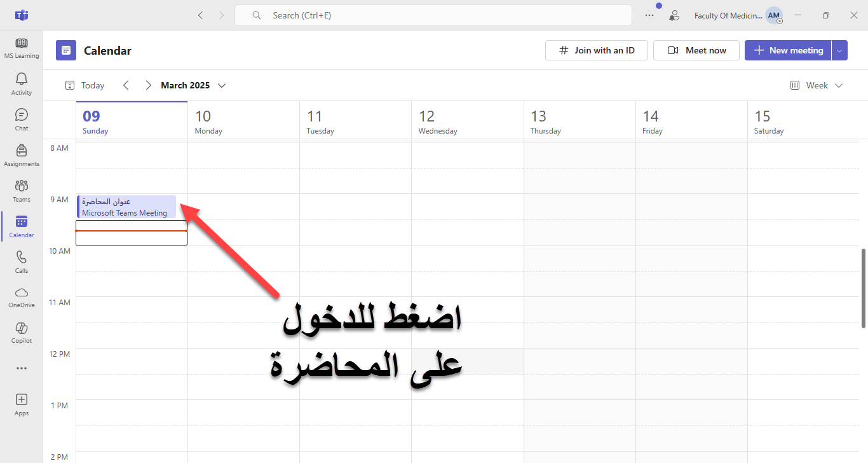868x463 pixels.
Task: Expand New meeting options arrow
Action: click(x=839, y=50)
